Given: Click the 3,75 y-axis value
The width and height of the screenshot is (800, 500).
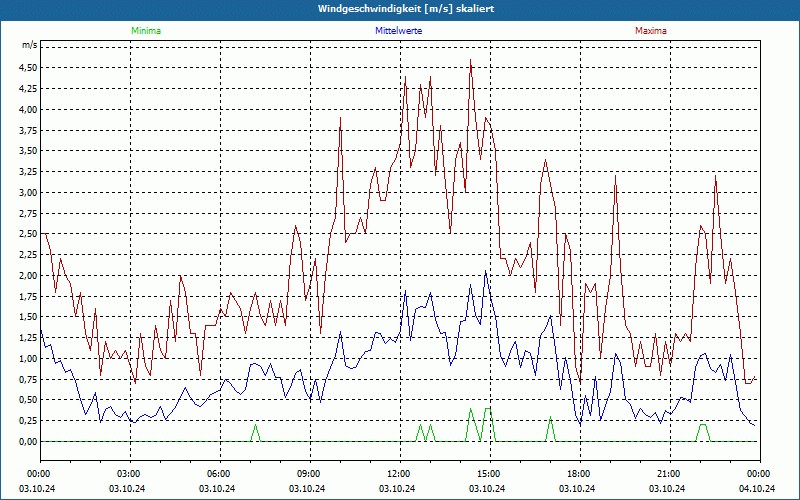Looking at the screenshot, I should [29, 131].
